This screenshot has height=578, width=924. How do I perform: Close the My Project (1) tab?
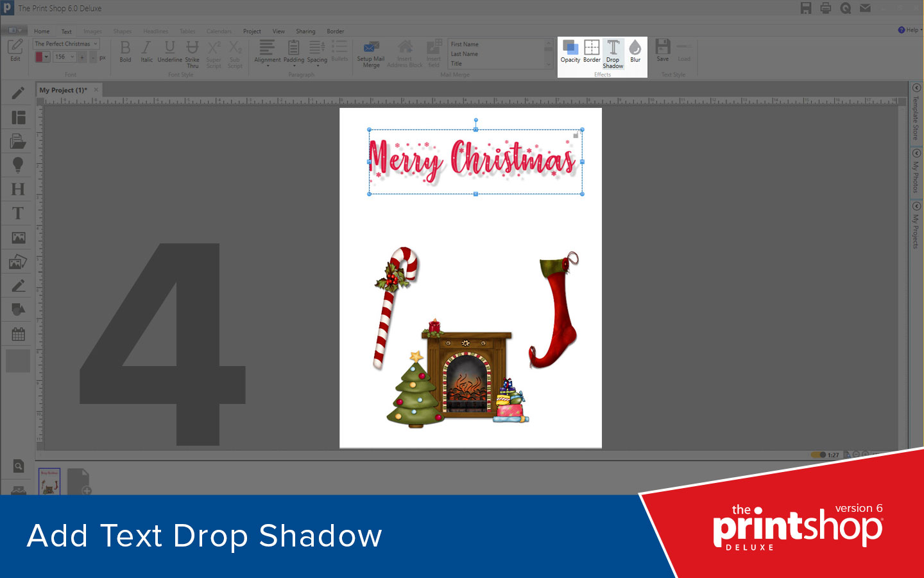pyautogui.click(x=96, y=90)
